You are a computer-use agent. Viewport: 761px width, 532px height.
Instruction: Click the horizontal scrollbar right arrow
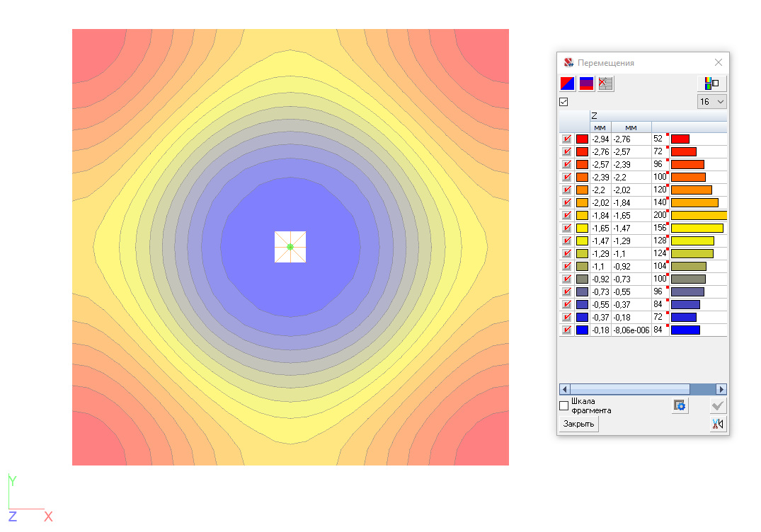click(x=721, y=389)
